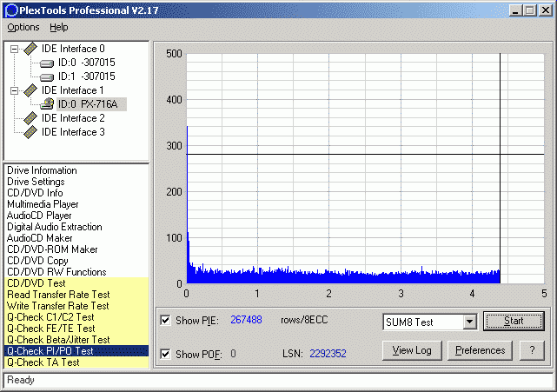The height and width of the screenshot is (392, 557).
Task: Minimize the PlexTools window
Action: coord(515,10)
